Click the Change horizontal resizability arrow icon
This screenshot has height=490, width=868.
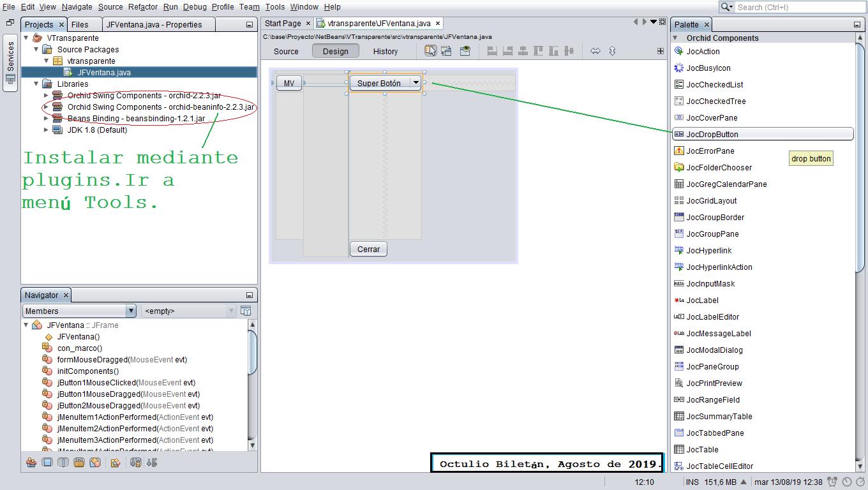595,51
